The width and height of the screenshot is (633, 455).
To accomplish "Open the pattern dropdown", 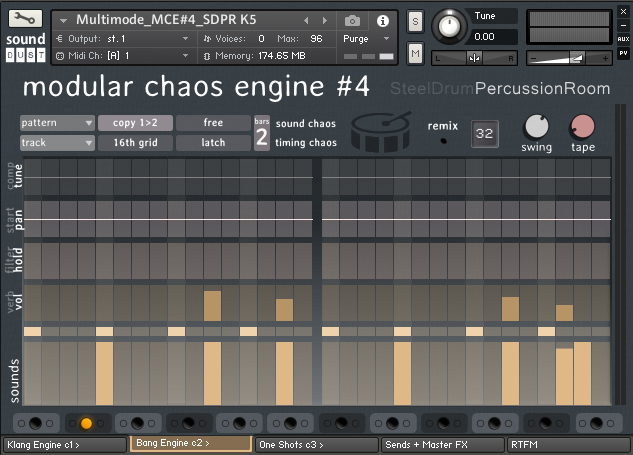I will [57, 123].
